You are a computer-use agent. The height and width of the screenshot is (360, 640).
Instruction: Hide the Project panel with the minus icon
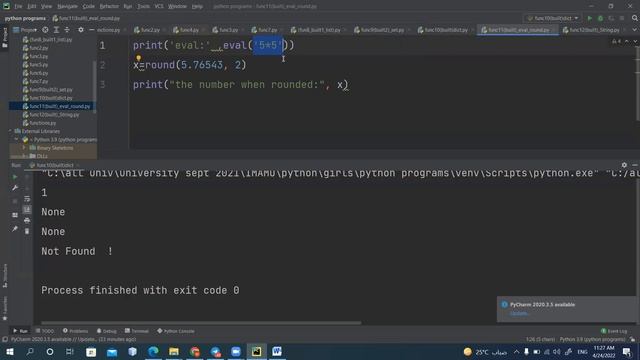coord(91,30)
